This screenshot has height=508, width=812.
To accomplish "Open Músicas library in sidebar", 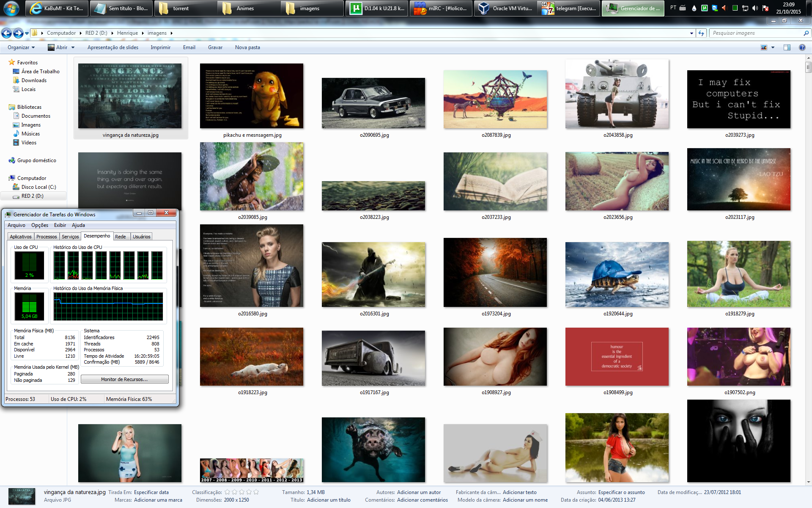I will (30, 134).
